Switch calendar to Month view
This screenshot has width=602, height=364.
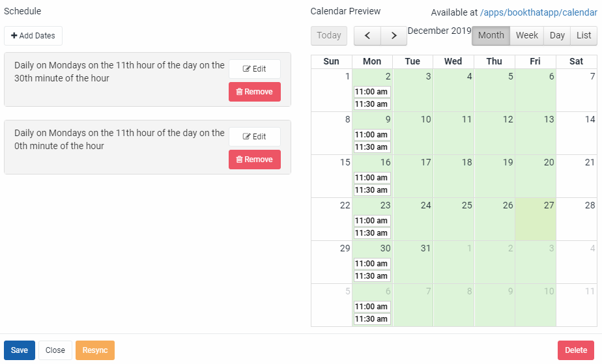(491, 36)
